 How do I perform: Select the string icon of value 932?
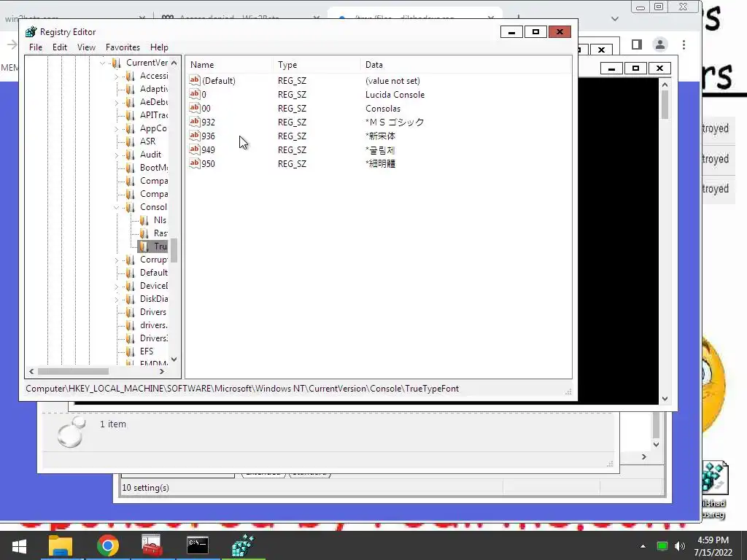pyautogui.click(x=194, y=122)
